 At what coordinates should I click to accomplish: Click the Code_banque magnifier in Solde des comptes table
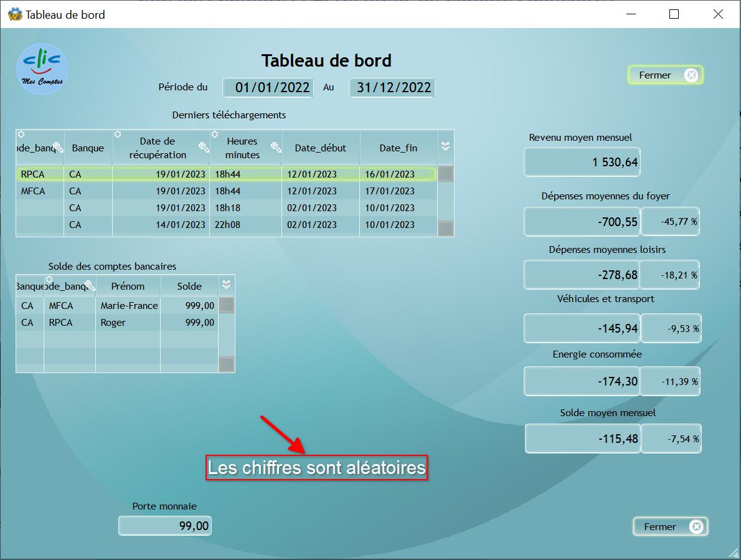90,285
